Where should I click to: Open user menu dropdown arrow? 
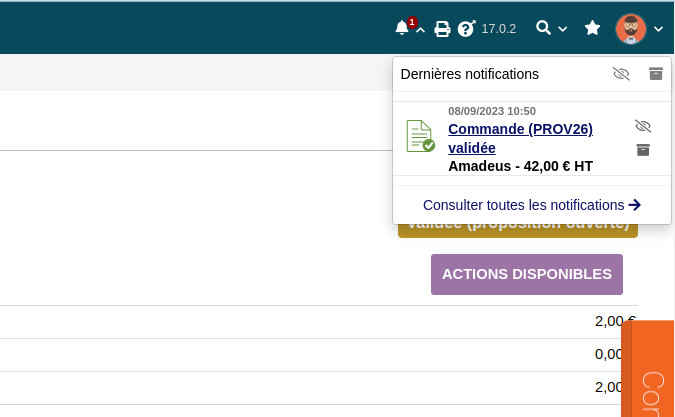(x=658, y=30)
